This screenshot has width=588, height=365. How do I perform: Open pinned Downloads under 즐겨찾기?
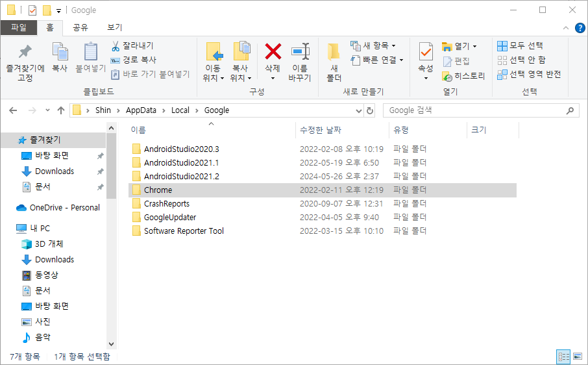click(x=53, y=171)
